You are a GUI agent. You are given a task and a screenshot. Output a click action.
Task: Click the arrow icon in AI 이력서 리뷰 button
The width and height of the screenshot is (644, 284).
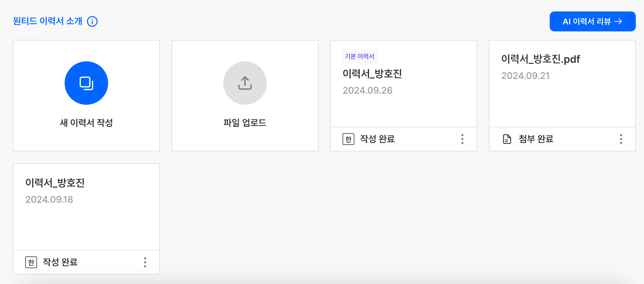point(618,21)
